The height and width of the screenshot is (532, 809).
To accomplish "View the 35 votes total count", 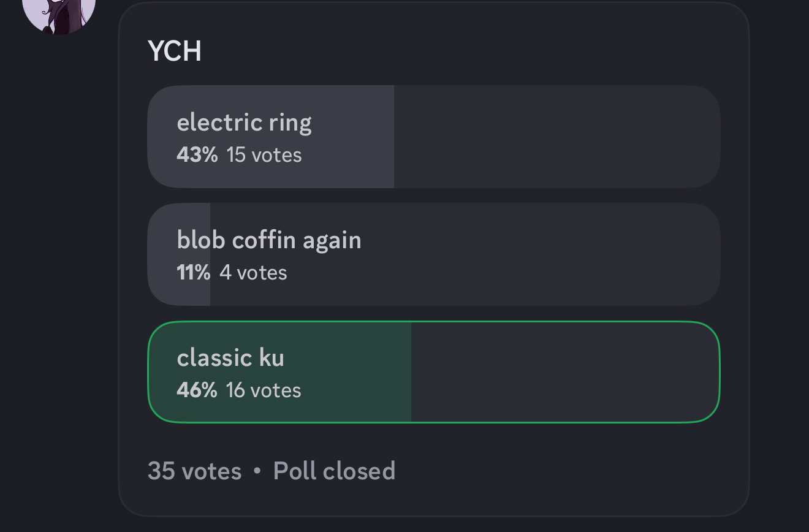I will [x=194, y=471].
